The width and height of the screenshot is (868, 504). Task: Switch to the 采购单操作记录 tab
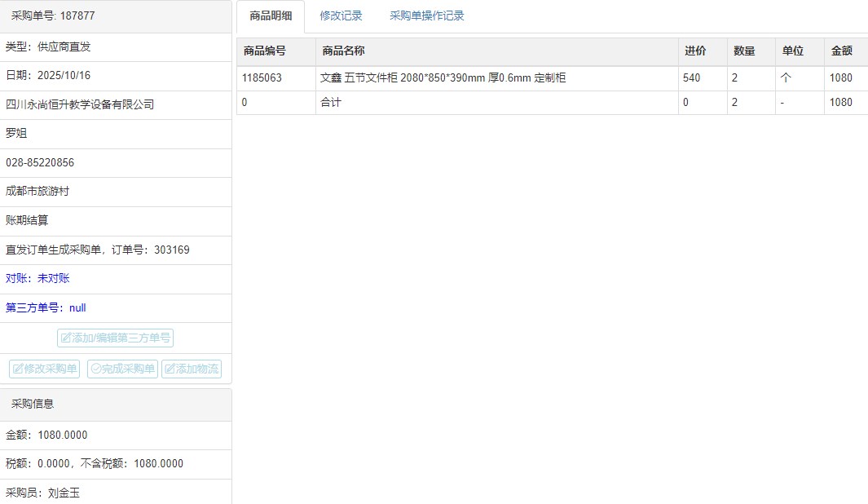pos(426,15)
